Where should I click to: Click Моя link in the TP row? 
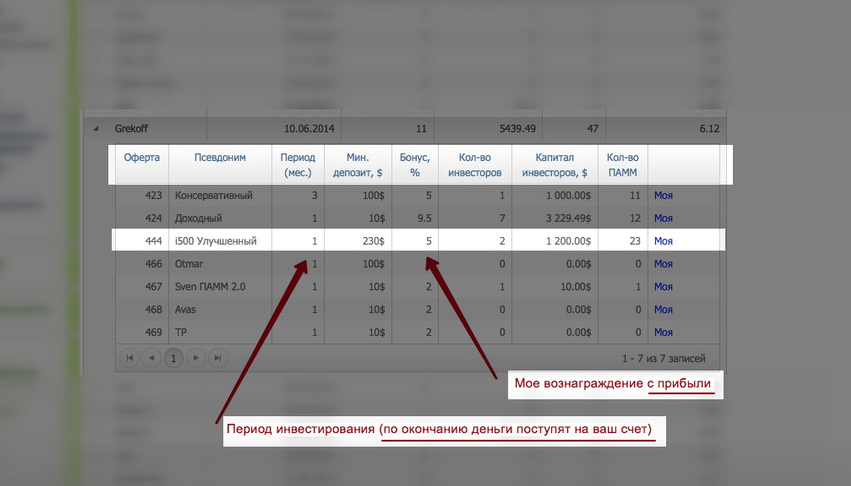tap(663, 332)
